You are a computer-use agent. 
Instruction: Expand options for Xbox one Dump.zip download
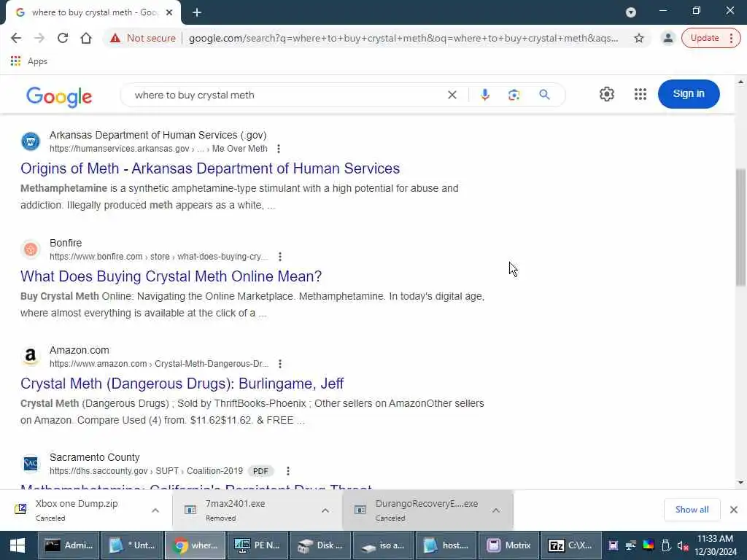coord(155,510)
